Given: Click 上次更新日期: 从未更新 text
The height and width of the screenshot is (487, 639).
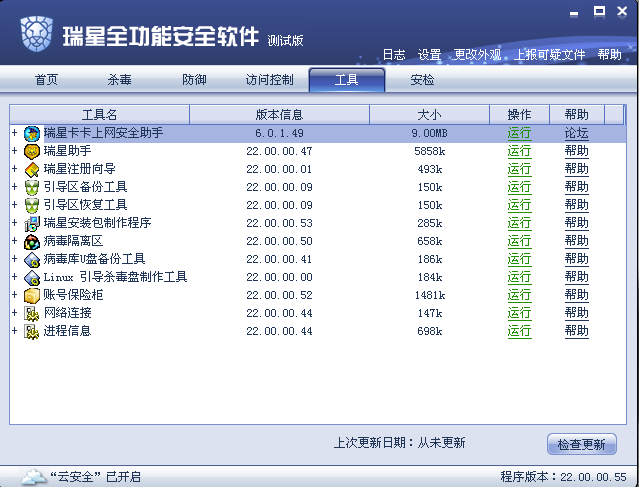Looking at the screenshot, I should click(x=399, y=443).
